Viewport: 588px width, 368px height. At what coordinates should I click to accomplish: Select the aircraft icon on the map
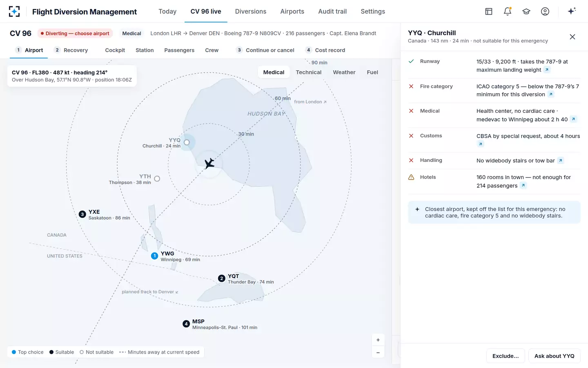coord(209,164)
